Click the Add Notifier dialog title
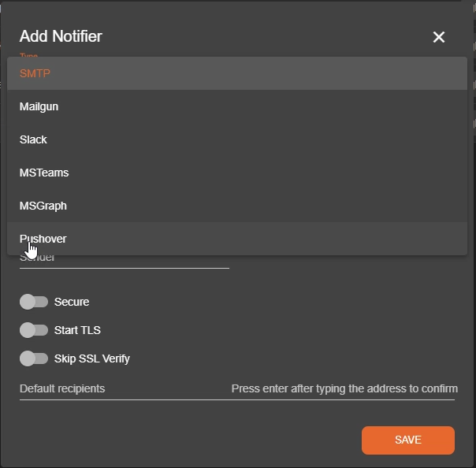476x468 pixels. 61,36
